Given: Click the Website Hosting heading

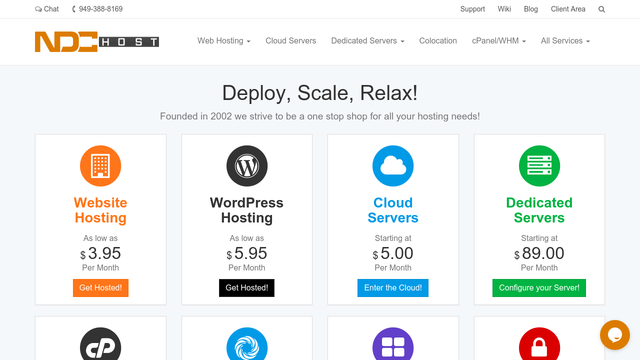Looking at the screenshot, I should pos(100,210).
